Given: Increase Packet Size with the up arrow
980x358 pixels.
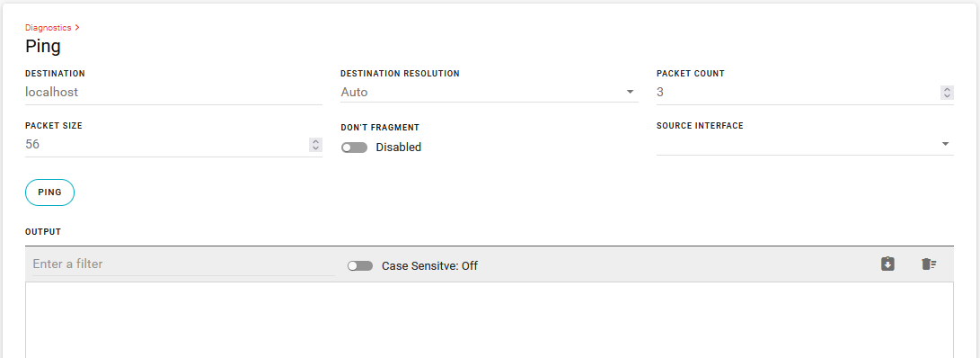Looking at the screenshot, I should point(315,141).
